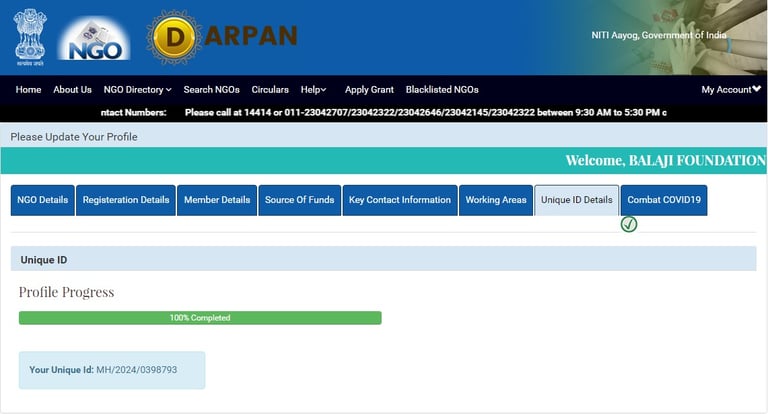
Task: Open the Combat COVID19 tab
Action: coord(664,200)
